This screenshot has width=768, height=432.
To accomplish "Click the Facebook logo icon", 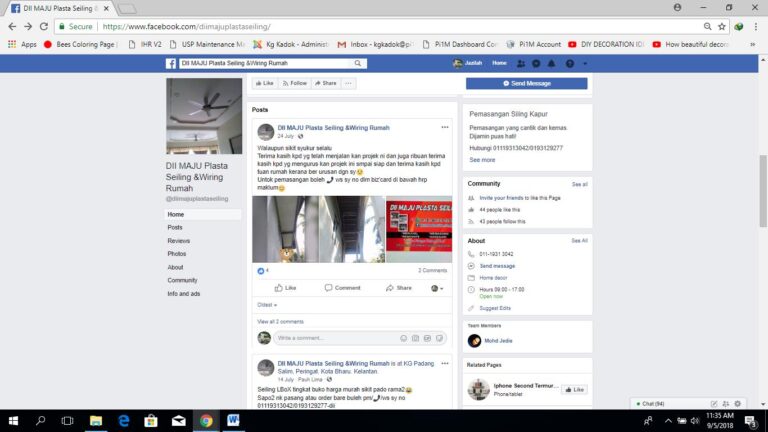I will tap(171, 63).
